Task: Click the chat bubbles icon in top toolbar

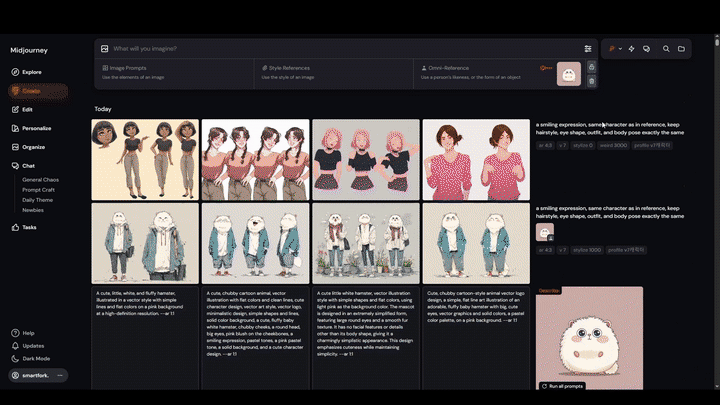Action: (x=646, y=49)
